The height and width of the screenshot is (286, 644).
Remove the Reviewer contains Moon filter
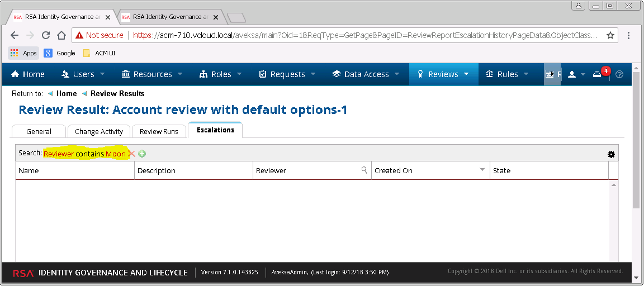click(131, 154)
